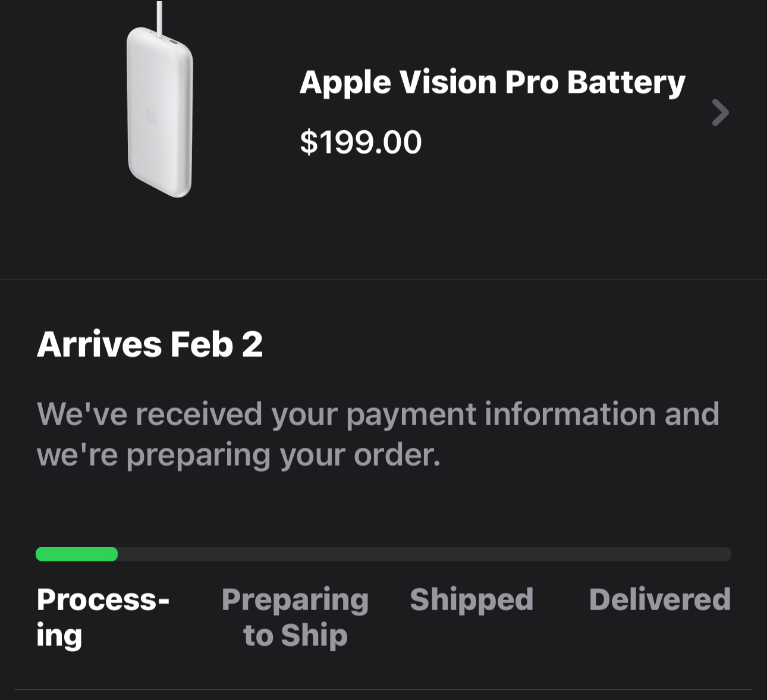This screenshot has width=767, height=700.
Task: Select the "Delivered" status step
Action: point(659,599)
